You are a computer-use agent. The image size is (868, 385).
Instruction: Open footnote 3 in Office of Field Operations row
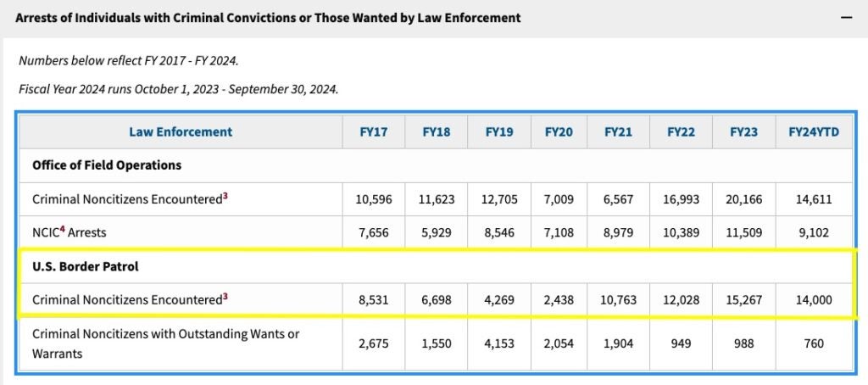[225, 196]
